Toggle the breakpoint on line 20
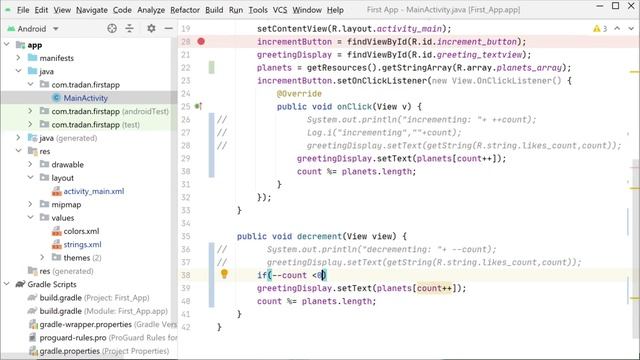Viewport: 640px width, 360px height. click(201, 41)
